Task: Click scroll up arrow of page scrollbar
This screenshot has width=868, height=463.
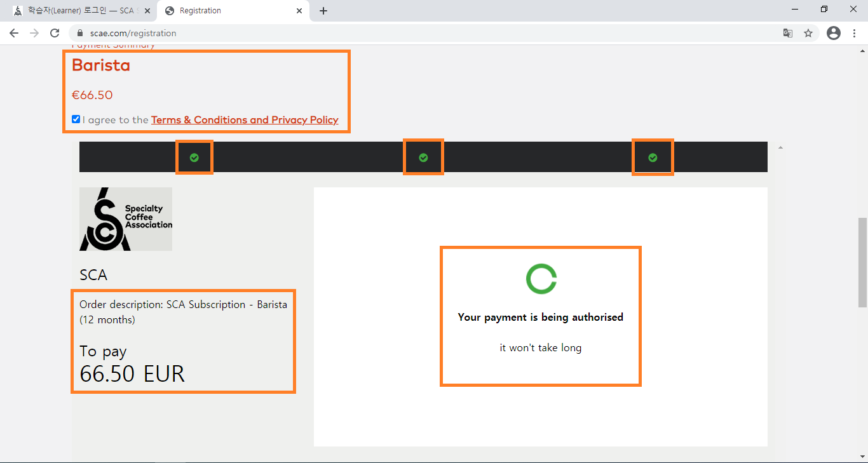Action: pyautogui.click(x=862, y=50)
